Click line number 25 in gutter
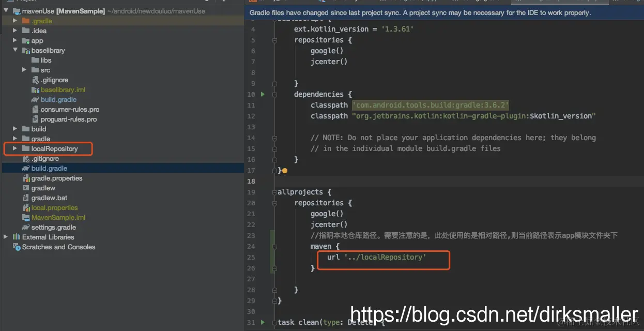The width and height of the screenshot is (644, 331). click(251, 257)
